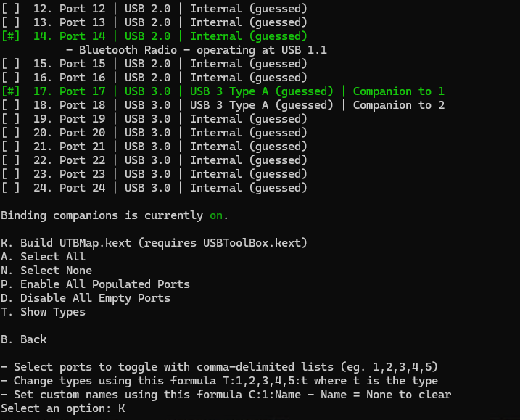This screenshot has height=420, width=520.
Task: Click the Build UTBMap.kext option
Action: [154, 243]
